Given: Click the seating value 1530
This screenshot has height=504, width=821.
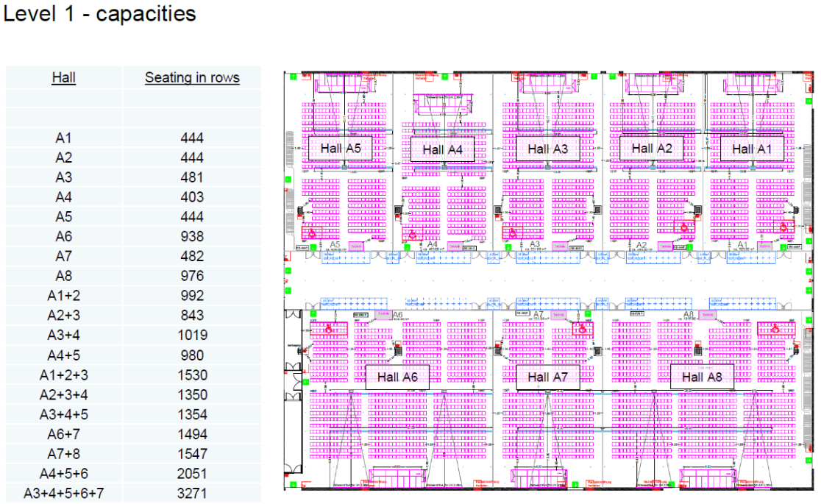Looking at the screenshot, I should click(x=192, y=375).
